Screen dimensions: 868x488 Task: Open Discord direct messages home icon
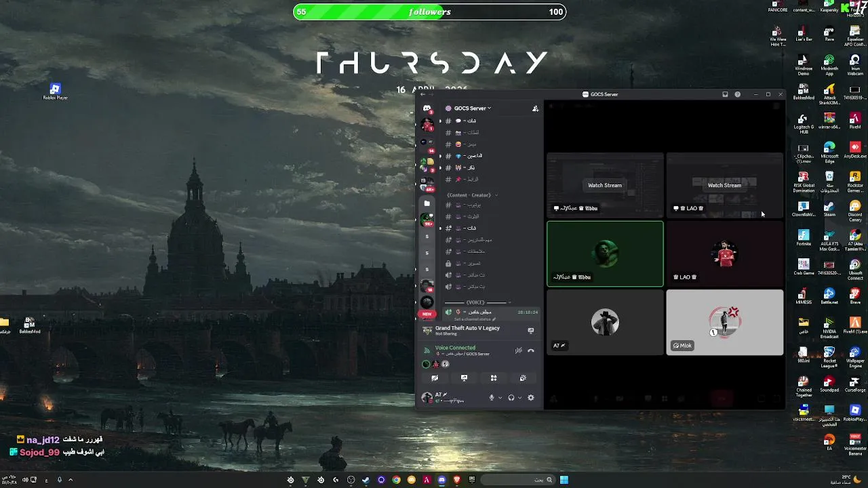(x=427, y=108)
